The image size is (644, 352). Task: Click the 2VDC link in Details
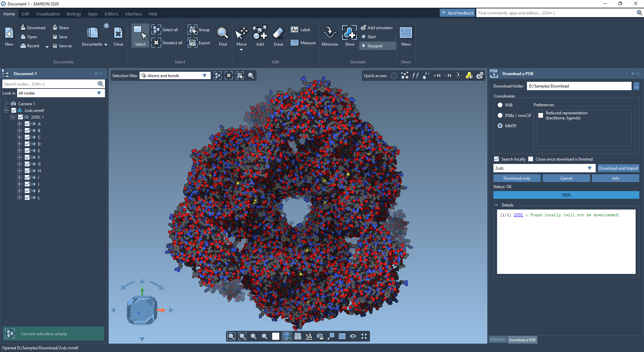click(x=518, y=215)
